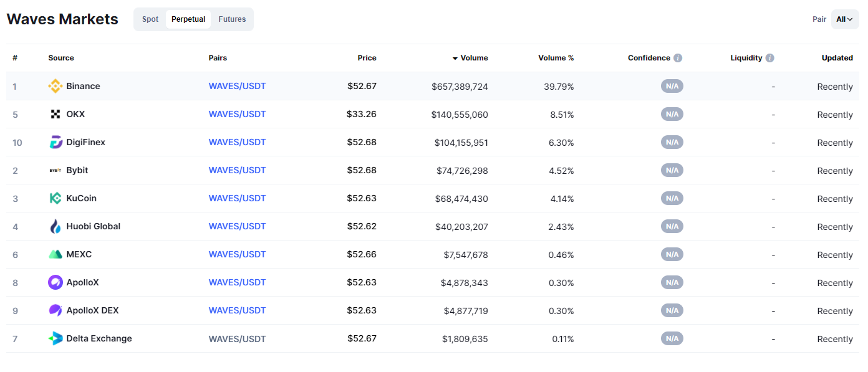The image size is (868, 372).
Task: Click the N/A confidence badge for Binance
Action: point(672,86)
